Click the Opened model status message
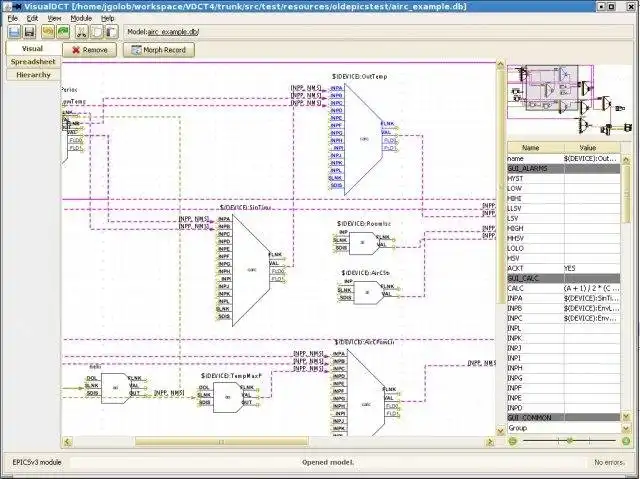The height and width of the screenshot is (479, 640). [328, 462]
